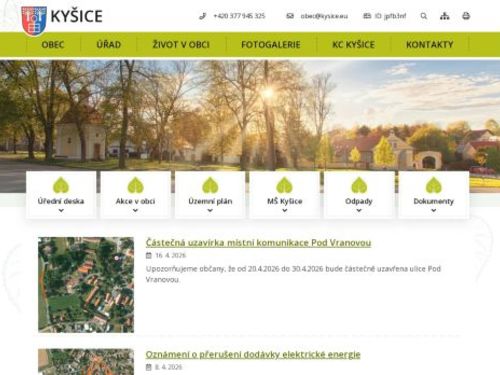Click the leaf icon above Odpady
Image resolution: width=500 pixels, height=375 pixels.
click(x=359, y=185)
